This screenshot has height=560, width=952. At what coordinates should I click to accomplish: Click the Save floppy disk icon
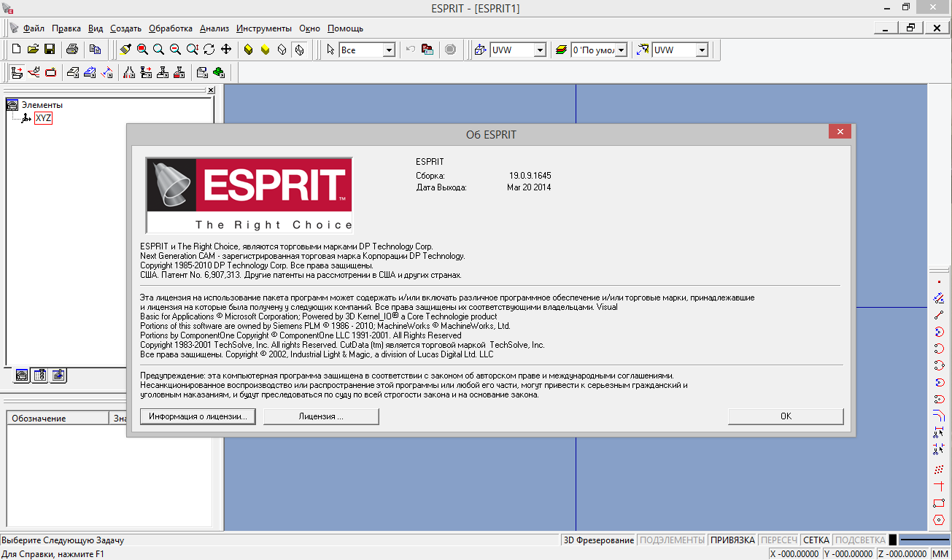[50, 50]
